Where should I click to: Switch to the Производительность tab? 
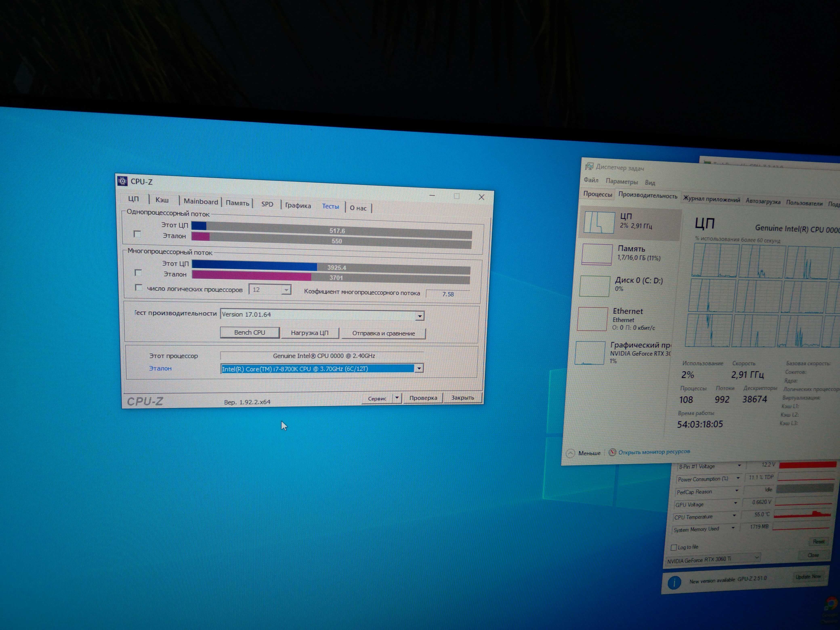[x=648, y=196]
